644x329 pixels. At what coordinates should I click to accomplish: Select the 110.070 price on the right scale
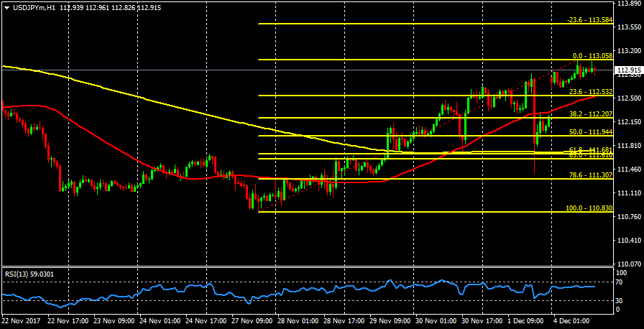tap(627, 264)
